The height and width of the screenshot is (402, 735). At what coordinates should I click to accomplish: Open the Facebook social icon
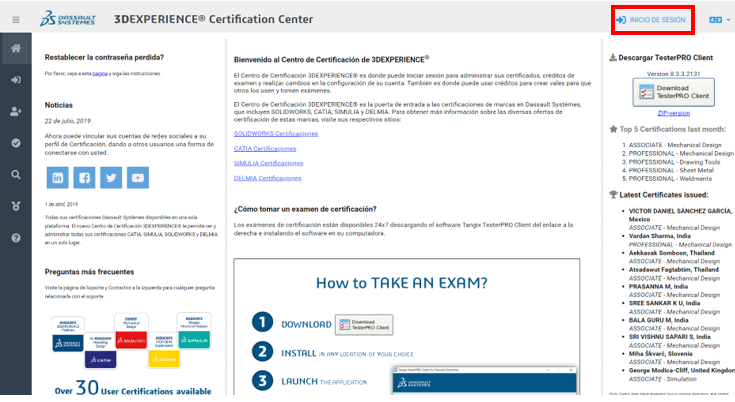click(84, 178)
